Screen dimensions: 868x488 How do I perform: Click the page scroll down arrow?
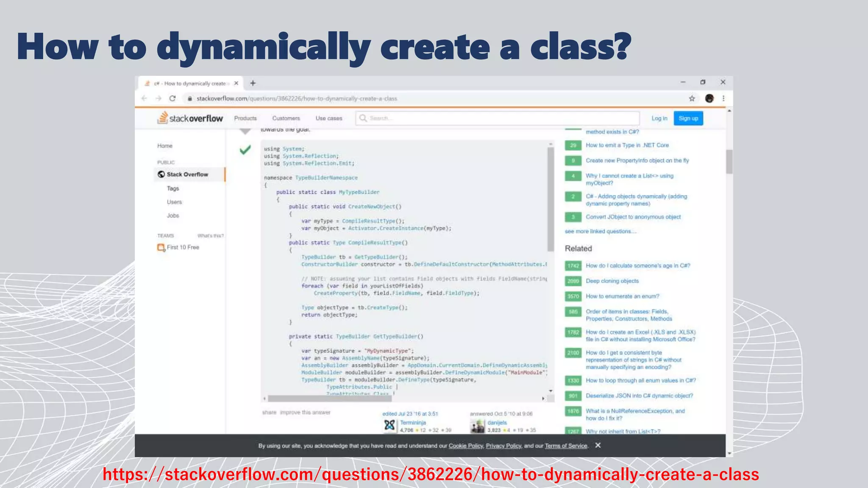[729, 453]
